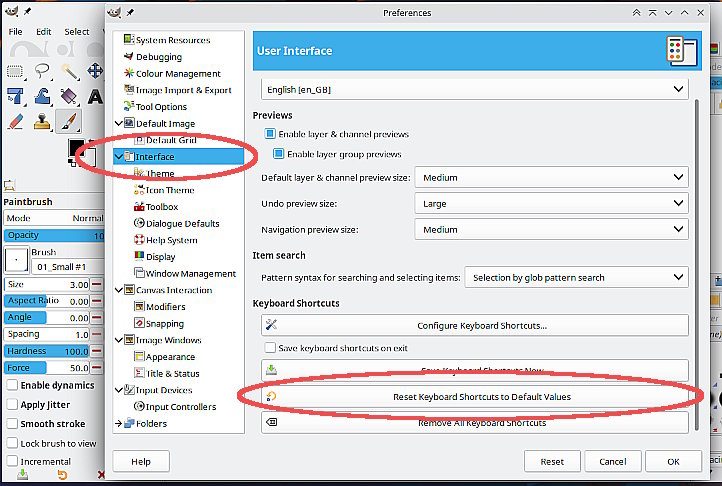The height and width of the screenshot is (486, 722).
Task: Click reset tool options icon
Action: [62, 474]
